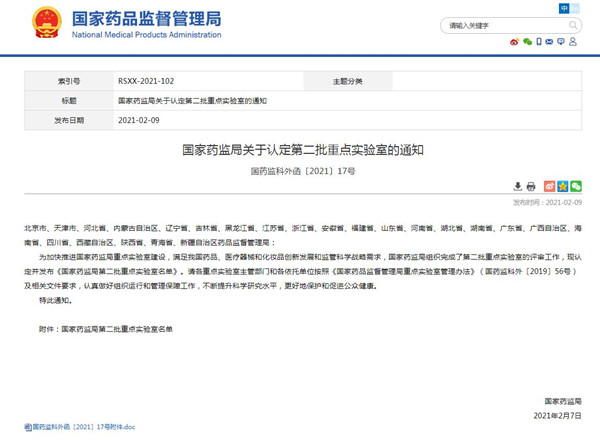
Task: Click the print icon above the article
Action: point(532,186)
